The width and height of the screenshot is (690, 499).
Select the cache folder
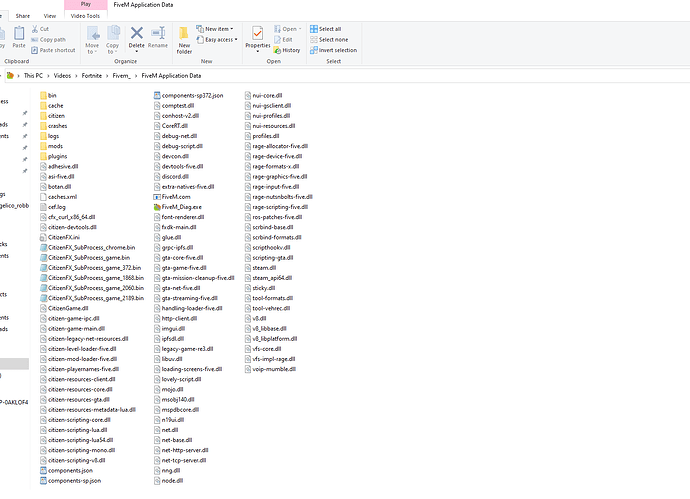pos(51,106)
